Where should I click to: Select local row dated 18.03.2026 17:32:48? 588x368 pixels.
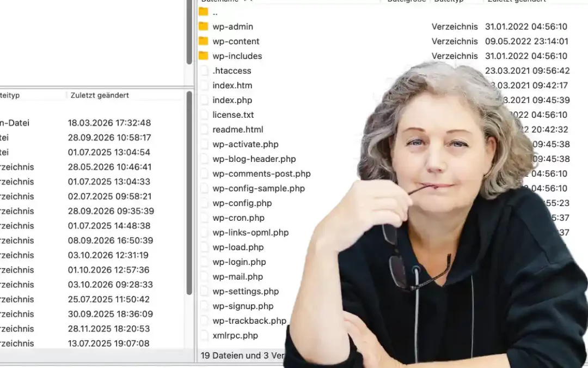point(109,123)
